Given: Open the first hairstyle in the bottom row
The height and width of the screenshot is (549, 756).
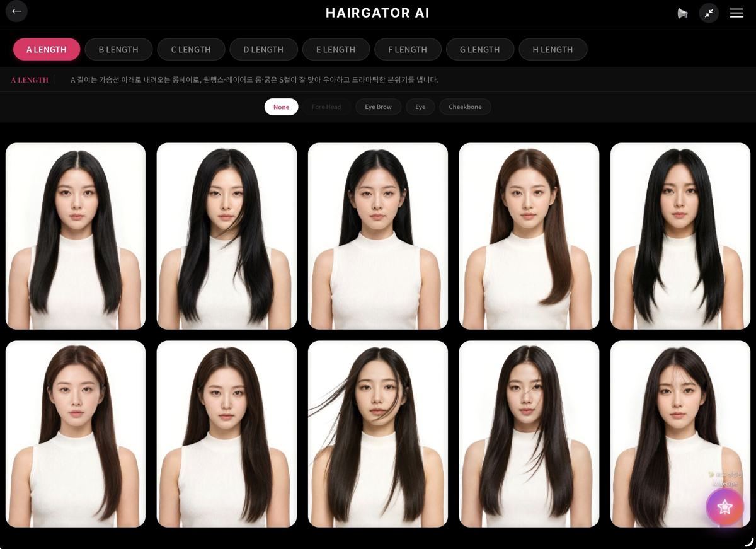Looking at the screenshot, I should tap(76, 434).
